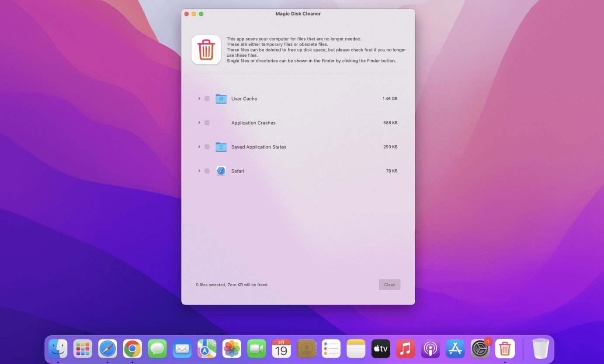Expand the Application Crashes row
Screen dimensions: 604x364
click(x=199, y=123)
